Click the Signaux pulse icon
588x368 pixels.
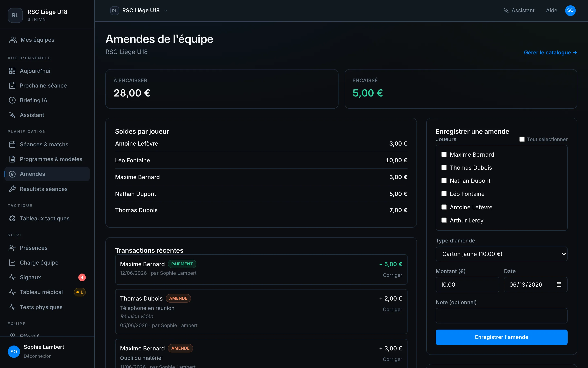coord(12,277)
